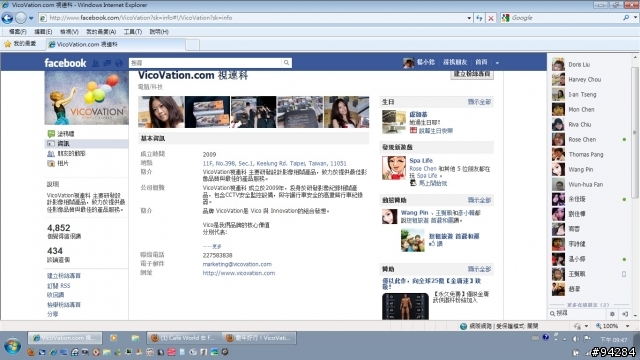640x360 pixels.
Task: Open the Explorer folder taskbar icon
Action: click(x=135, y=338)
